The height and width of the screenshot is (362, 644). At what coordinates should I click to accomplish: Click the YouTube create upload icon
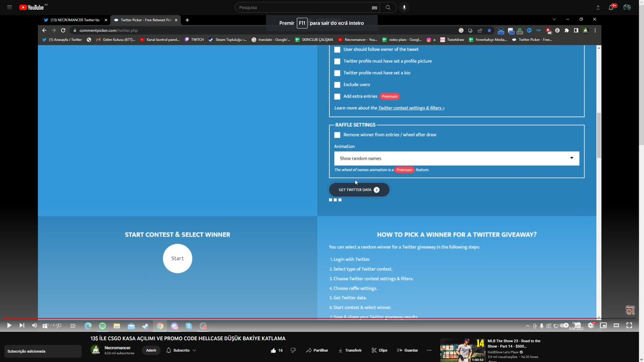point(598,8)
